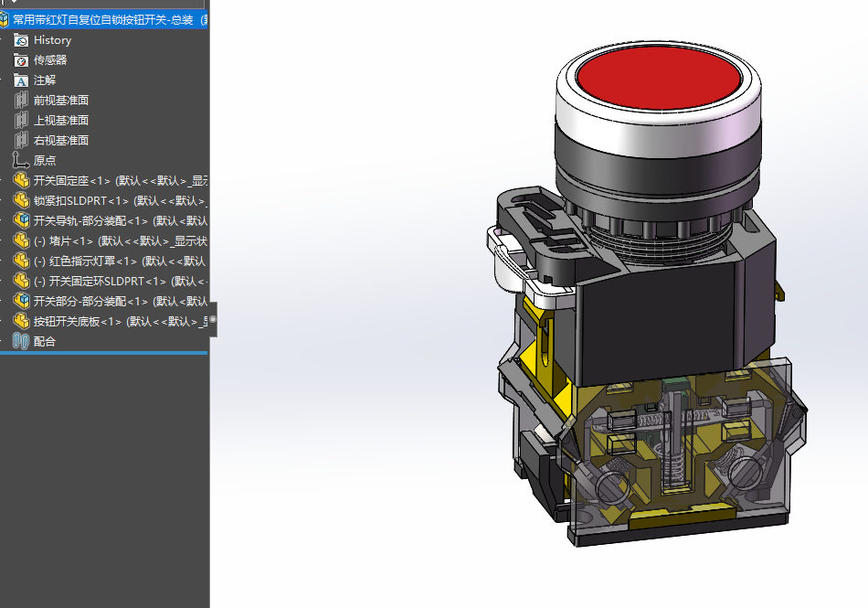The width and height of the screenshot is (868, 608).
Task: Click the 锁紧扣SLDPRT<1> part icon
Action: click(21, 201)
